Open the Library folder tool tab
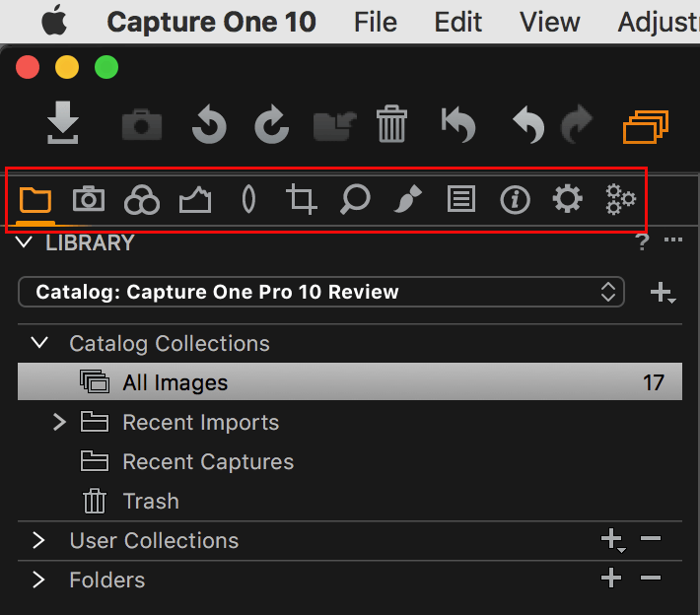700x615 pixels. point(35,199)
